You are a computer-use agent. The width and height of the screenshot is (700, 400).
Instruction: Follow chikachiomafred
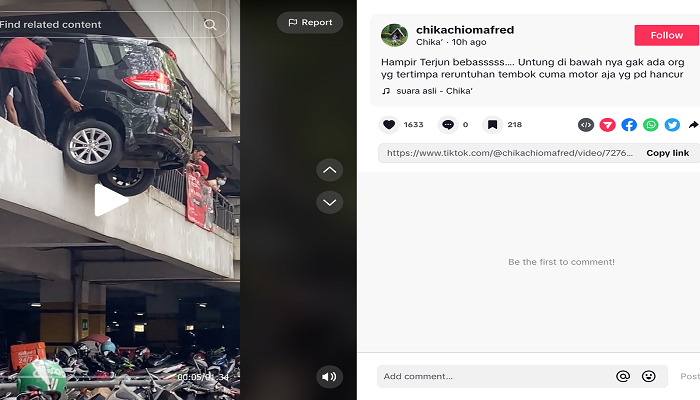[x=666, y=35]
